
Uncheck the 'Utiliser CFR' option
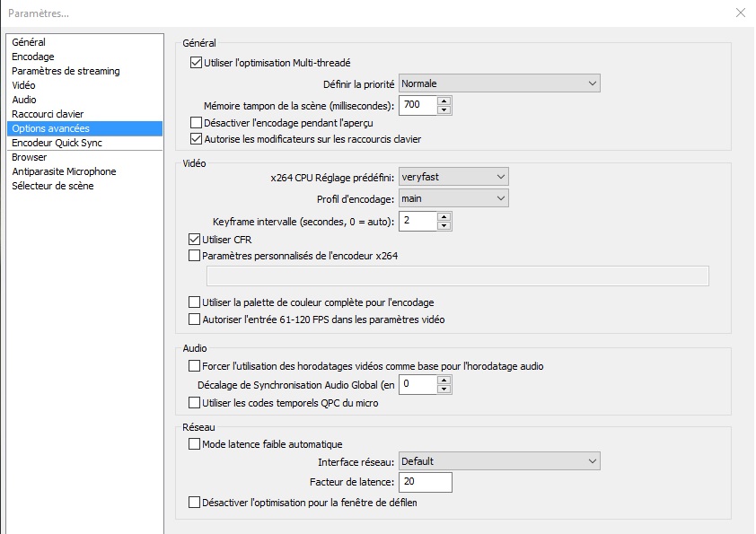[x=195, y=240]
